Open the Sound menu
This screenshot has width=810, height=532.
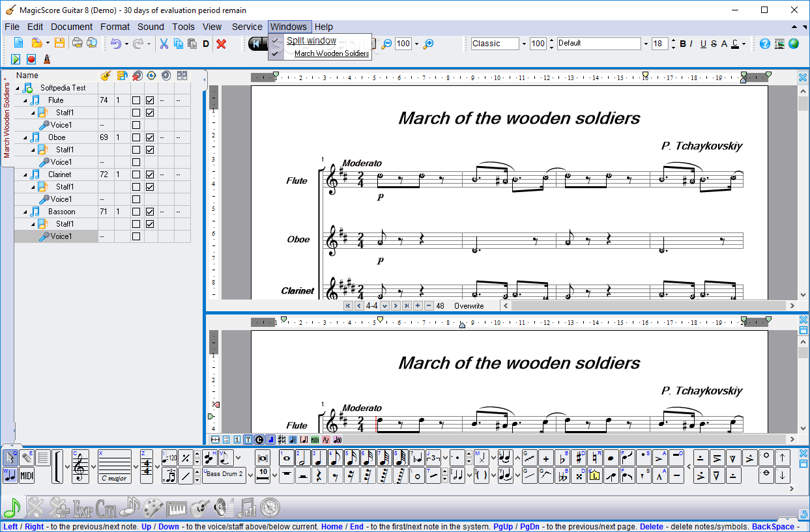(151, 27)
